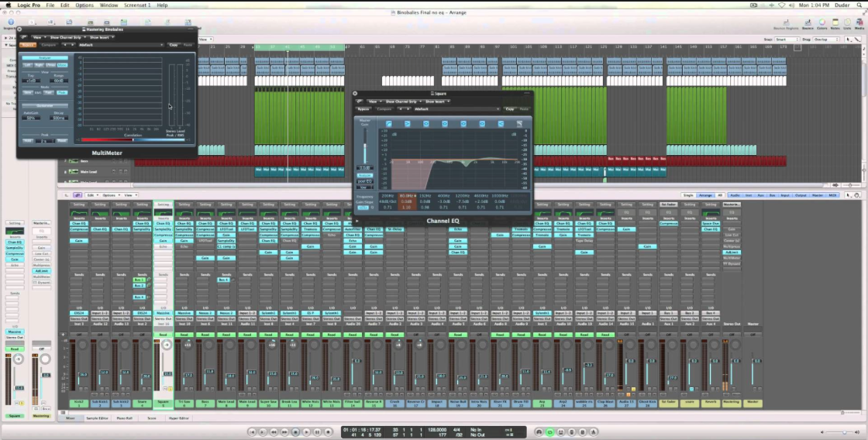The width and height of the screenshot is (868, 440).
Task: Click the rewind transport button
Action: 274,431
